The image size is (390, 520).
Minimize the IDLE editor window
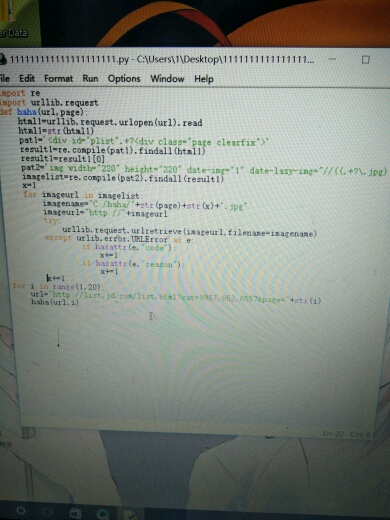point(332,59)
